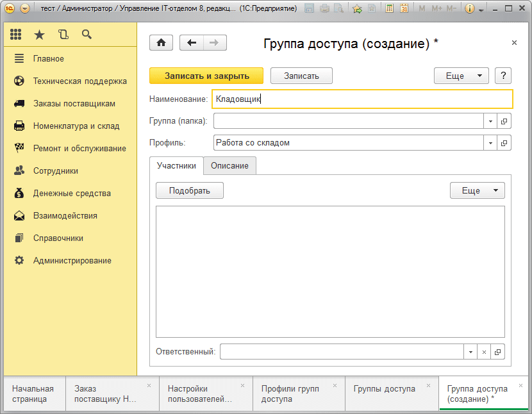Viewport: 532px width, 414px height.
Task: Clear the Ответственный field with x
Action: click(484, 352)
